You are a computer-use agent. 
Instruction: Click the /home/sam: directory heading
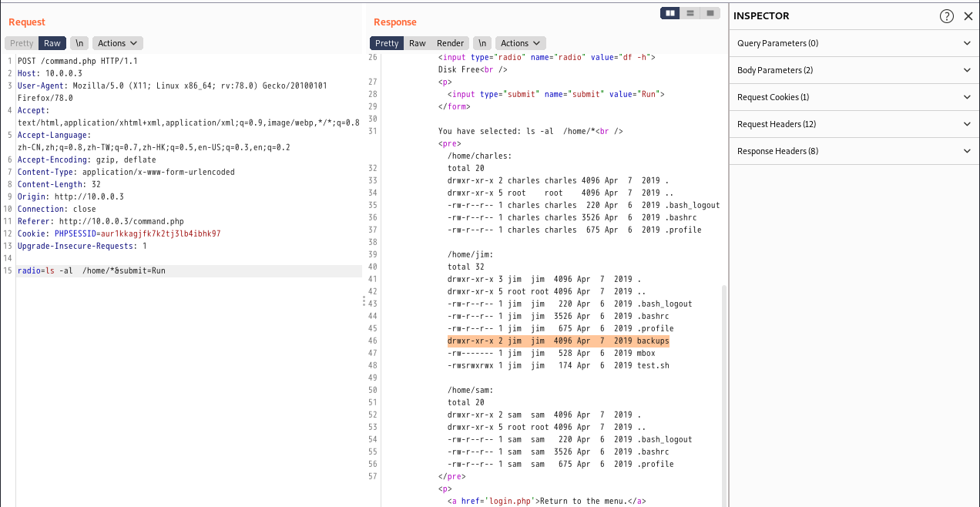pyautogui.click(x=470, y=390)
